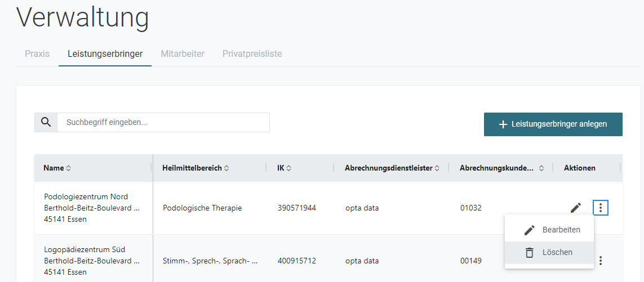Click the pencil icon in Bearbeiten menu entry
The image size is (644, 282).
[530, 230]
